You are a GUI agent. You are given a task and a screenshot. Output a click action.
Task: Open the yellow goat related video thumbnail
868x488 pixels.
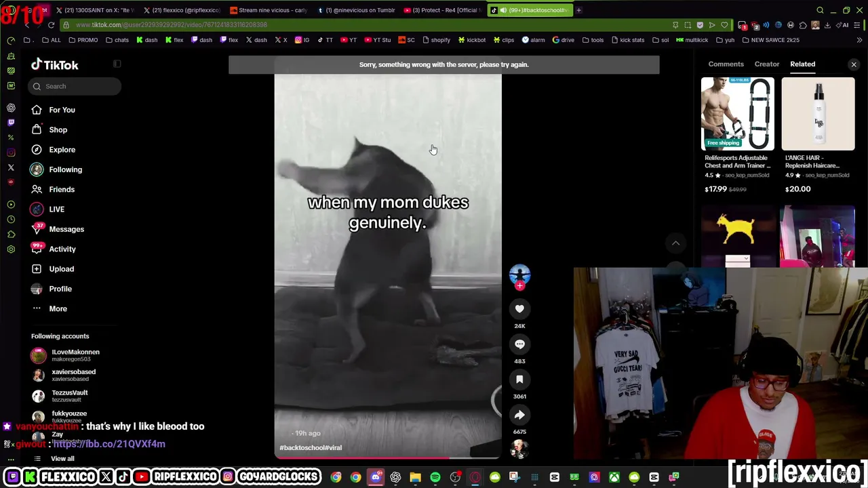pyautogui.click(x=738, y=237)
